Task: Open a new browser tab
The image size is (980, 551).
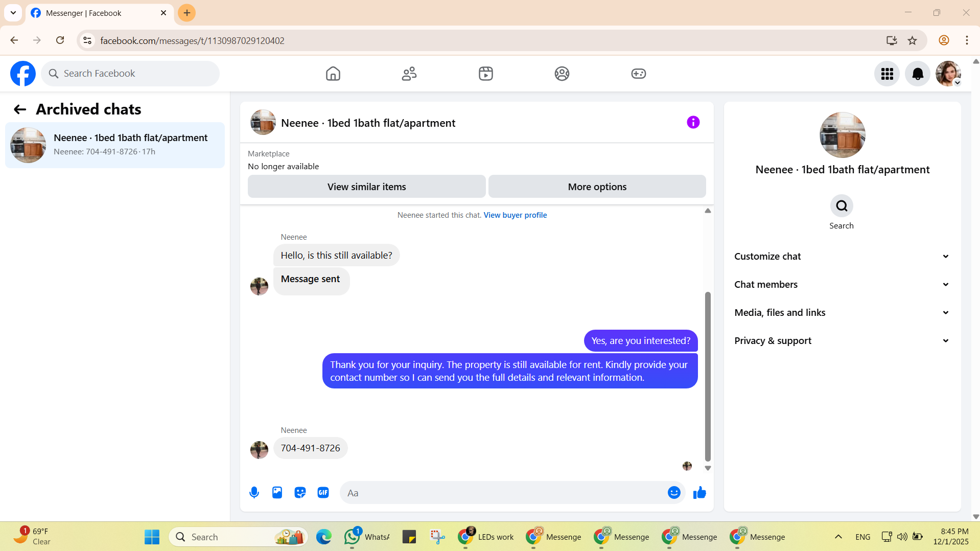Action: coord(187,13)
